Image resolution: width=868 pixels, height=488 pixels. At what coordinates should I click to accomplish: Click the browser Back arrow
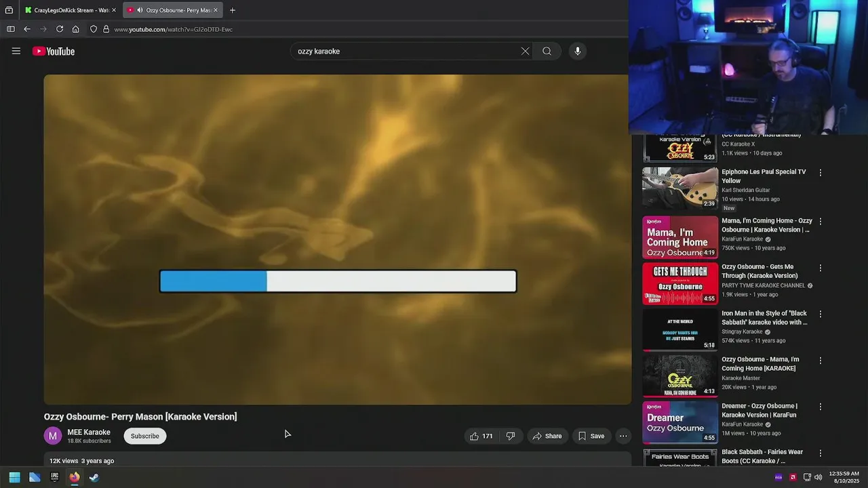(27, 29)
